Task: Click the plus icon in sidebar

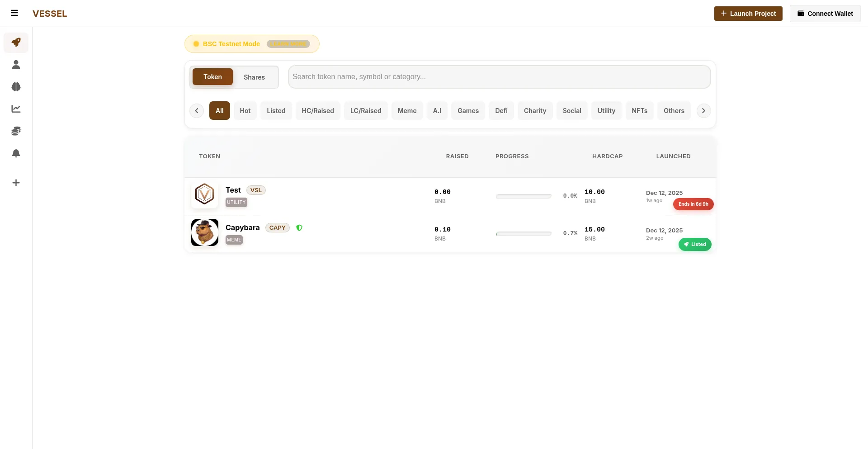Action: [16, 183]
